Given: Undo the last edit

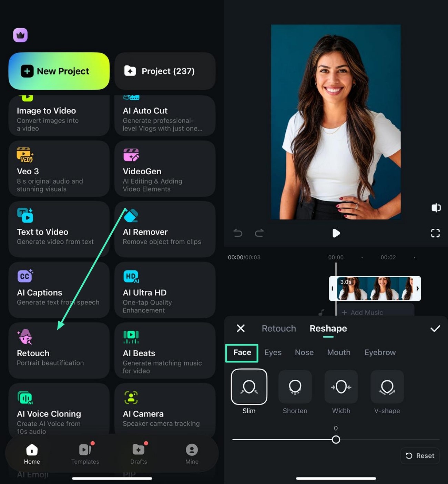Looking at the screenshot, I should pos(238,233).
